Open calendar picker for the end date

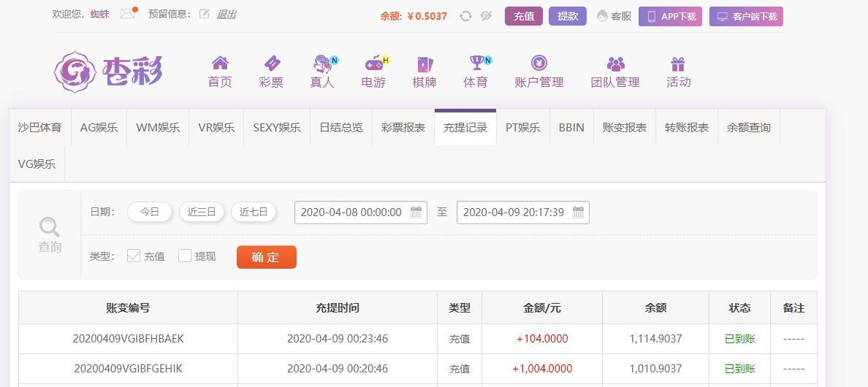pos(579,212)
